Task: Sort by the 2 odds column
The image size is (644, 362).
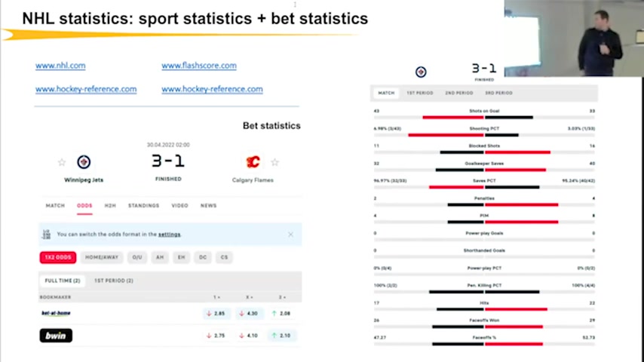Action: pos(282,297)
